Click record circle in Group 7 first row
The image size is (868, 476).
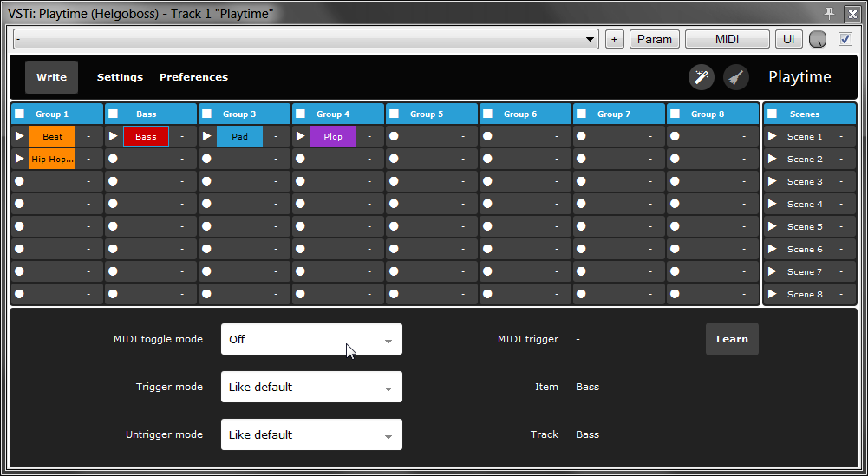coord(581,136)
